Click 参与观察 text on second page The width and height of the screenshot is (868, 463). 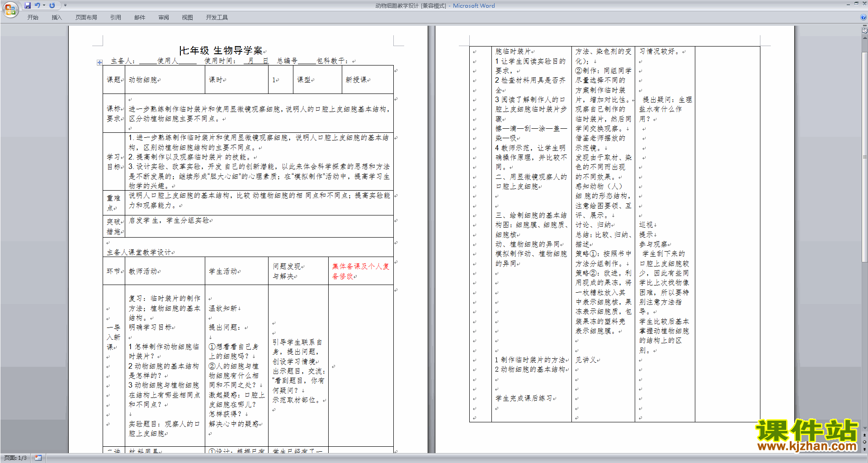tap(653, 244)
